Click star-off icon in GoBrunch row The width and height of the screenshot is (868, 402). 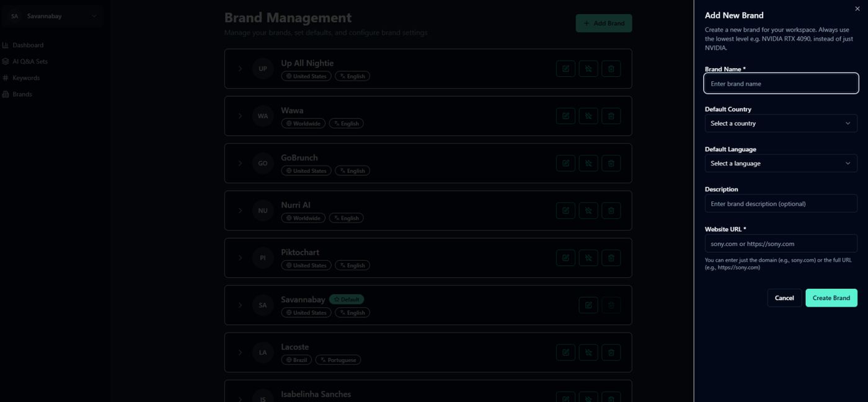(588, 164)
